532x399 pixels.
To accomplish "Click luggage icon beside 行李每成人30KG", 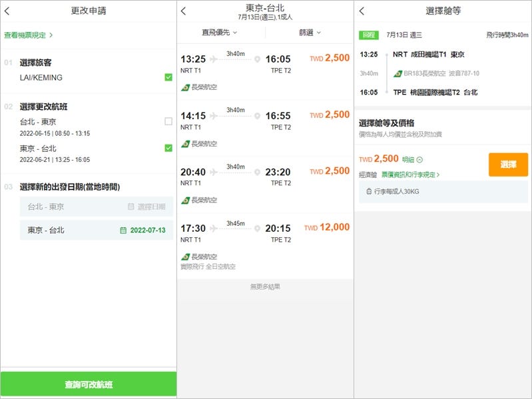I will [369, 191].
